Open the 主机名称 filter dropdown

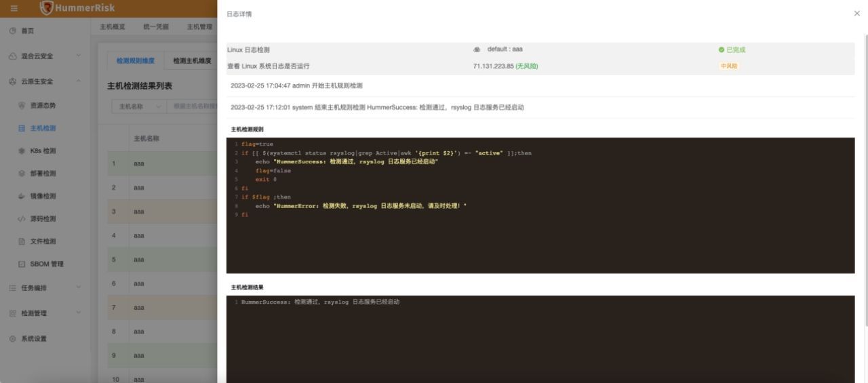138,106
